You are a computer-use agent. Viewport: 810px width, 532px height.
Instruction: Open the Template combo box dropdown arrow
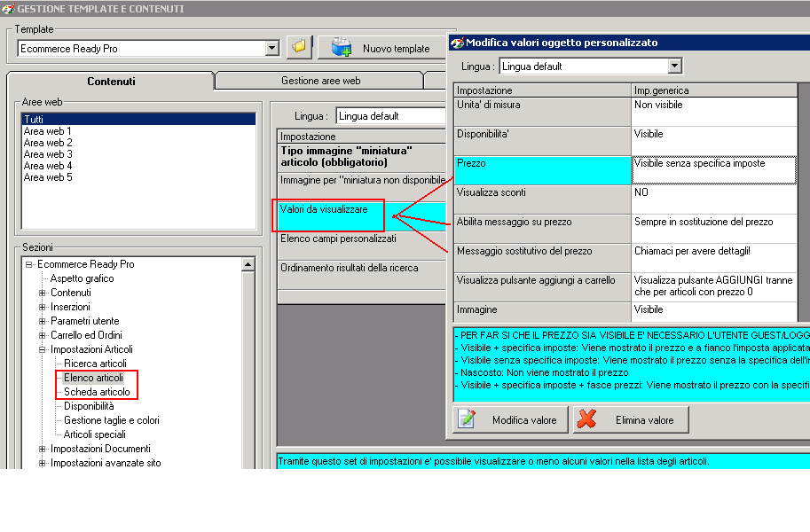[271, 49]
